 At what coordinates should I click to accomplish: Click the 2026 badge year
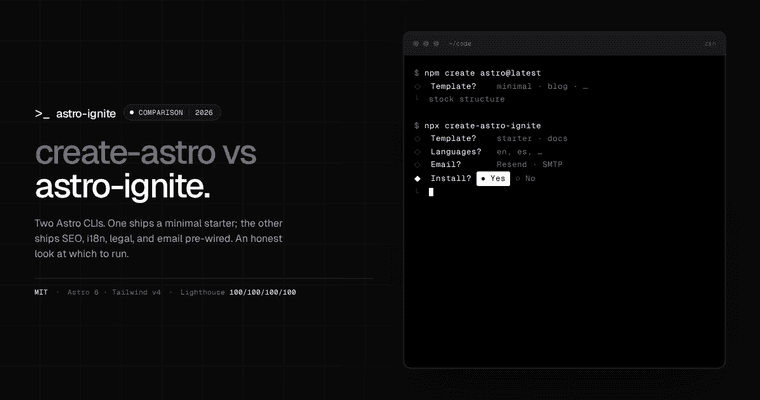(204, 112)
